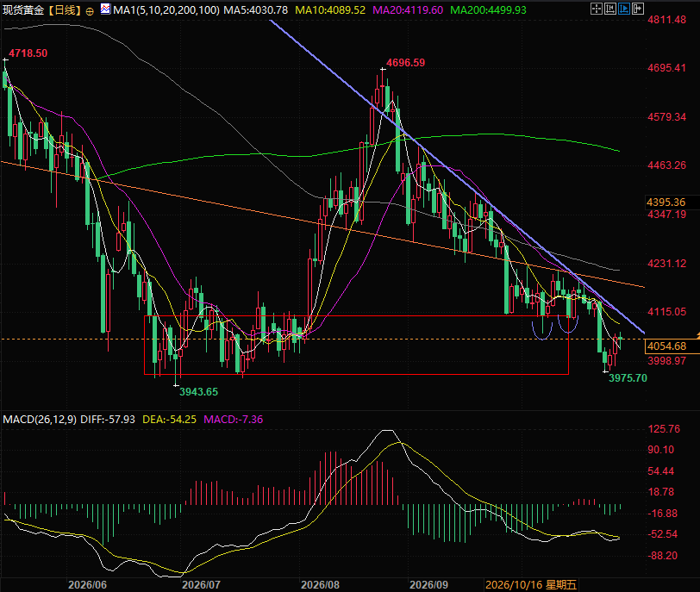700x592 pixels.
Task: Click the circled plus icon beside 【日线】
Action: pos(90,11)
